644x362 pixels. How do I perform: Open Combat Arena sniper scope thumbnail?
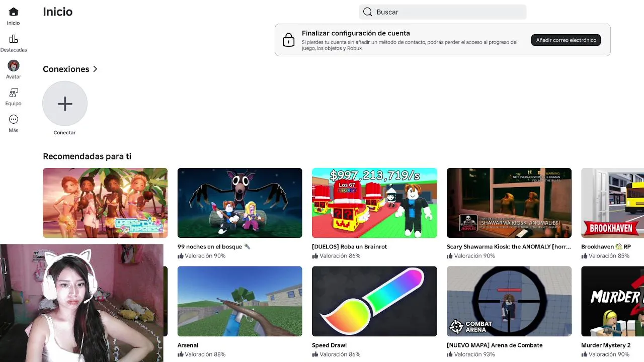coord(509,301)
